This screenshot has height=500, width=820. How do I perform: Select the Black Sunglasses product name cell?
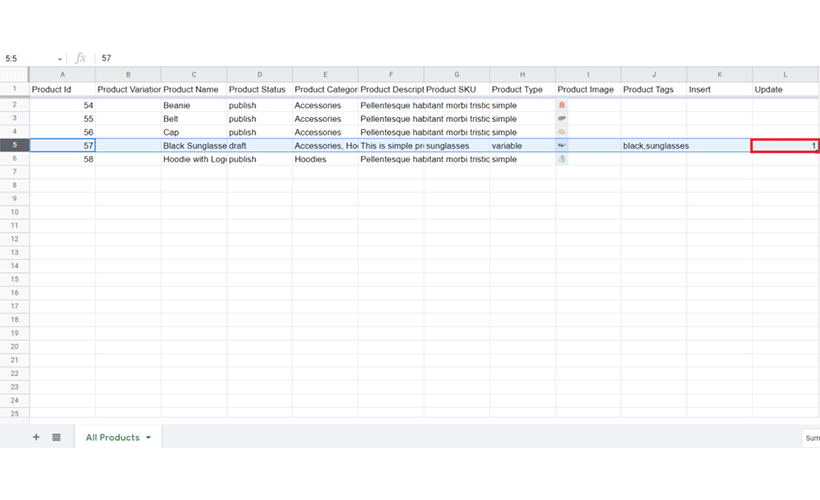(x=194, y=146)
